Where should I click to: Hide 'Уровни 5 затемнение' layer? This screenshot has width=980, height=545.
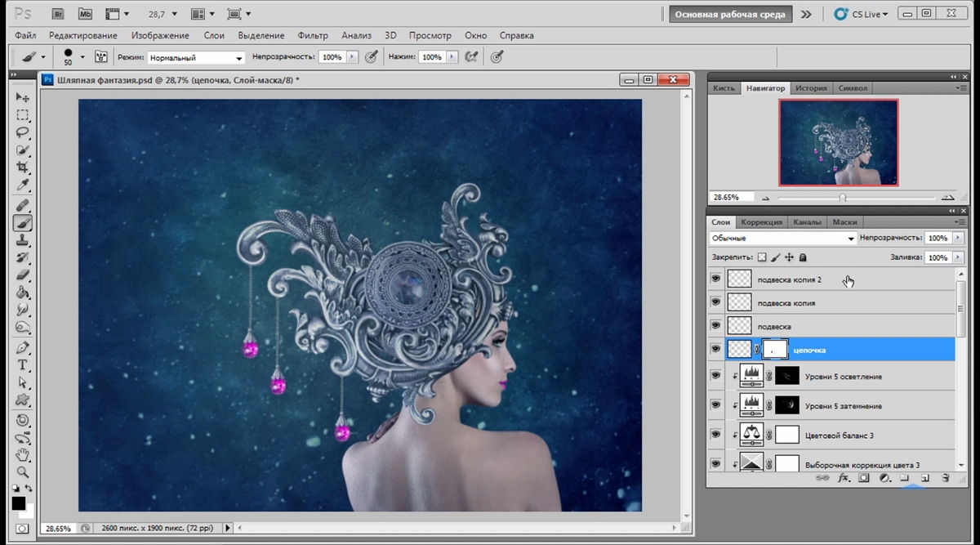click(716, 405)
